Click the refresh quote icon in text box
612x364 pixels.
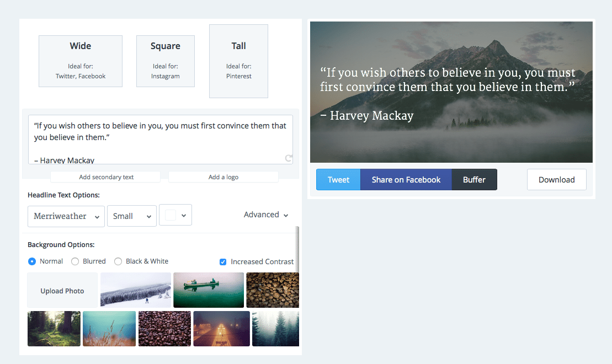(288, 158)
